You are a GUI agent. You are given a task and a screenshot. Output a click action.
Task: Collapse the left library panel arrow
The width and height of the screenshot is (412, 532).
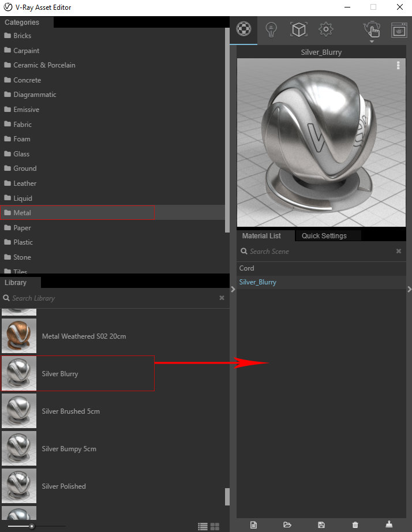(233, 290)
